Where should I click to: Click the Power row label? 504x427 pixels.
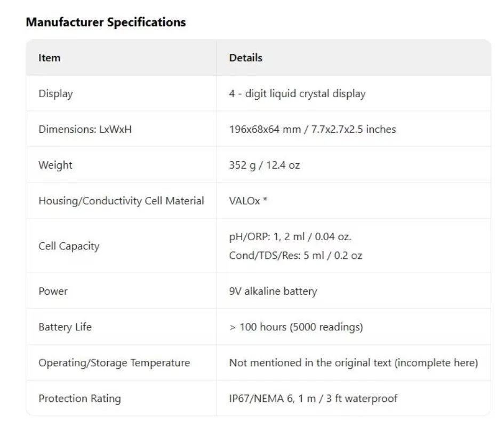53,291
